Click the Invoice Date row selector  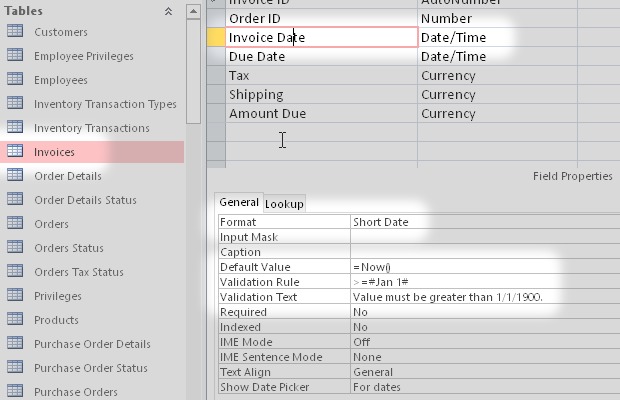pyautogui.click(x=215, y=37)
